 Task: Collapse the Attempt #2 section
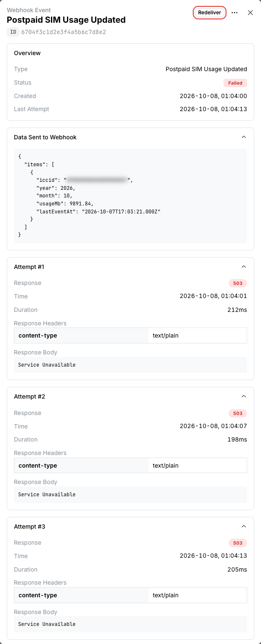pos(243,397)
